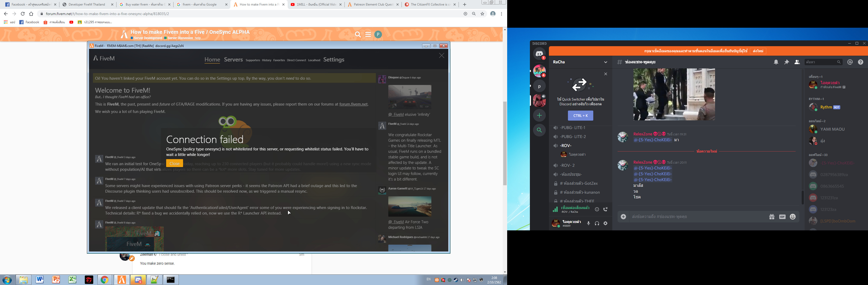This screenshot has width=868, height=285.
Task: Toggle the member list icon
Action: pos(797,62)
